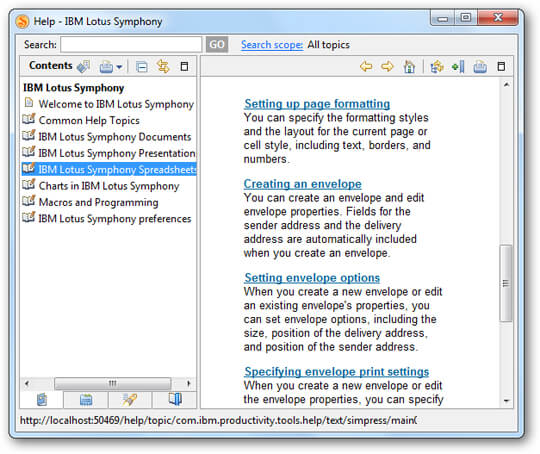Maximize the help content pane
This screenshot has width=540, height=454.
[501, 66]
